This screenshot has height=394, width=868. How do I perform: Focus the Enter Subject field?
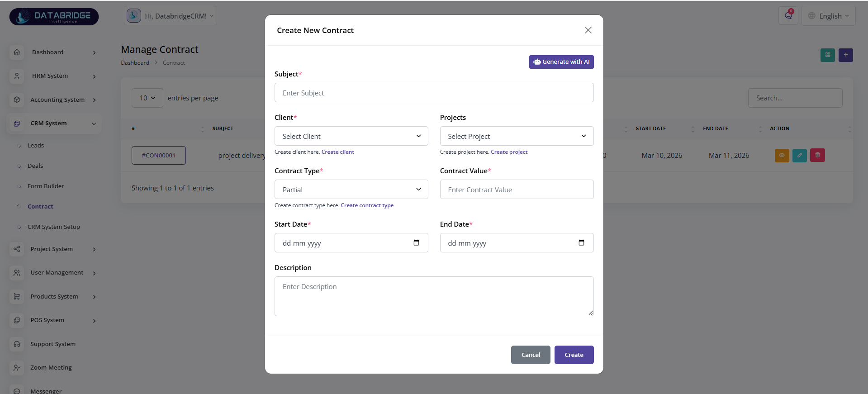coord(434,93)
